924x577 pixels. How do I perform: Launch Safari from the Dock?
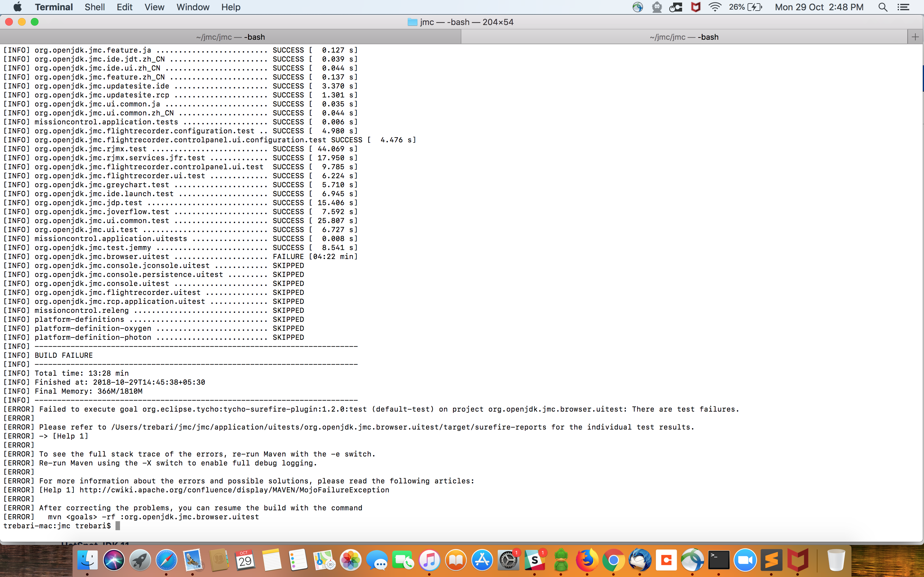(167, 560)
